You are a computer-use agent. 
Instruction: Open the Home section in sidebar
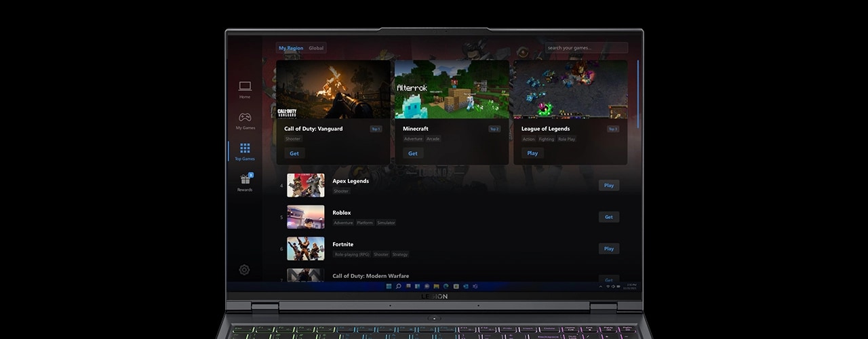(245, 89)
